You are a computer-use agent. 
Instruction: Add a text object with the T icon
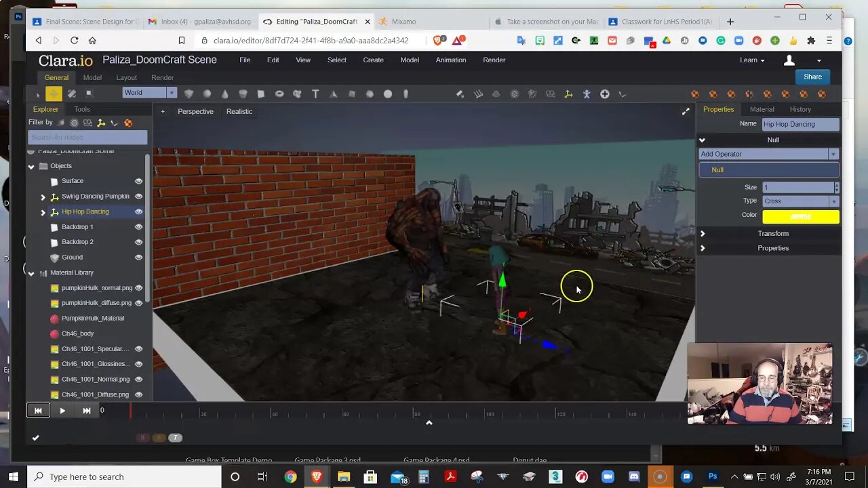(315, 94)
